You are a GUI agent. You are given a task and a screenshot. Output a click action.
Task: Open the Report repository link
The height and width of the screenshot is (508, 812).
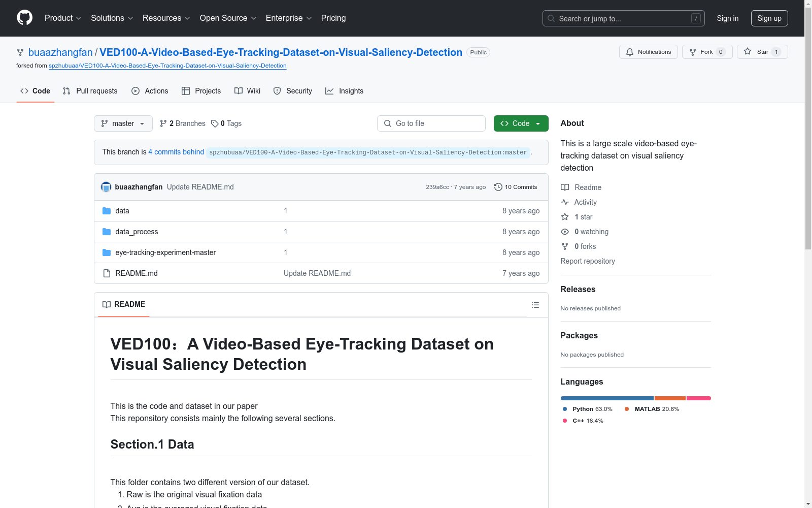588,261
